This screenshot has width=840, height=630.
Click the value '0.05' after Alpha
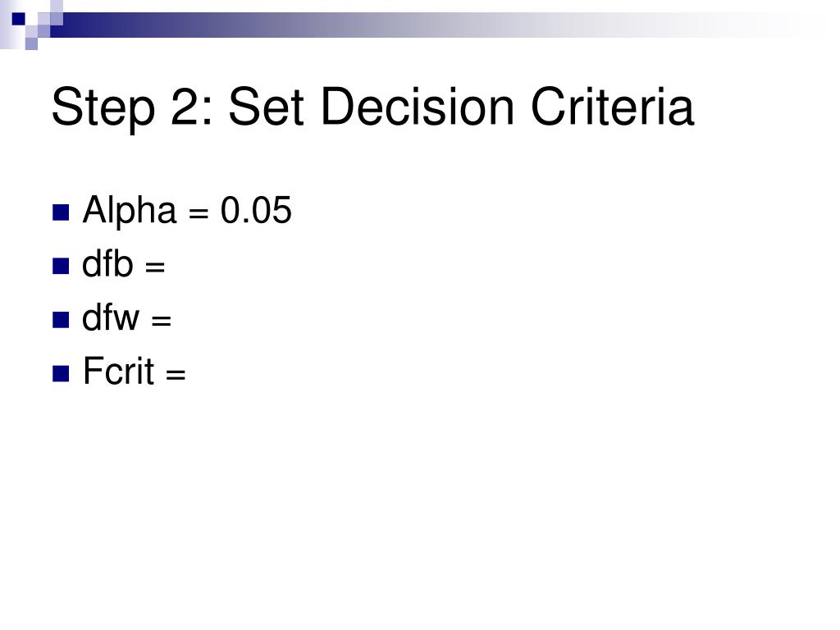click(256, 210)
